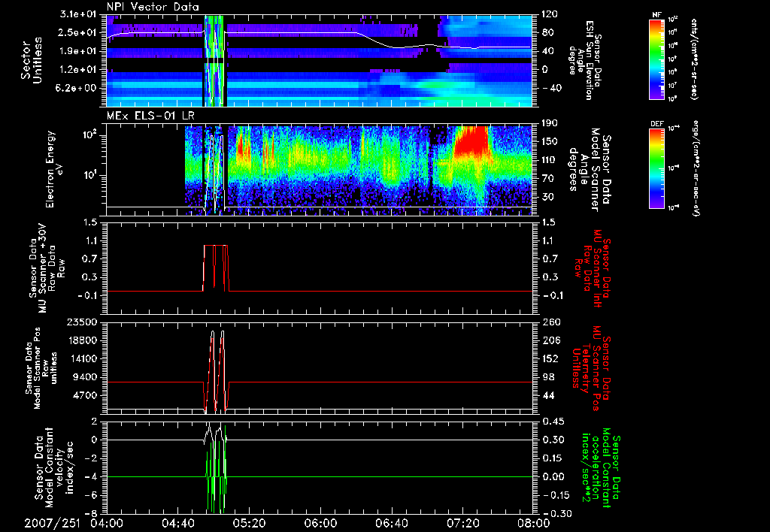Click the 9400 scanner position tick label

[x=85, y=377]
